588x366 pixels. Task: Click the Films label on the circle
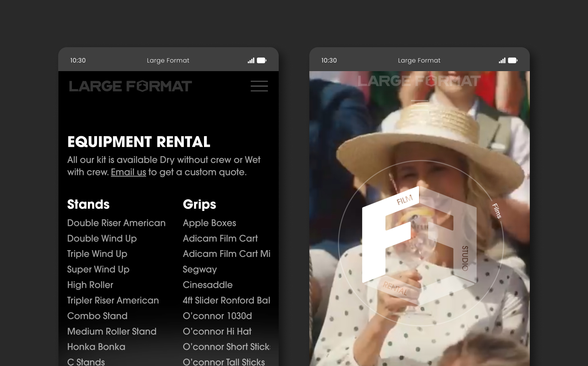click(x=497, y=211)
